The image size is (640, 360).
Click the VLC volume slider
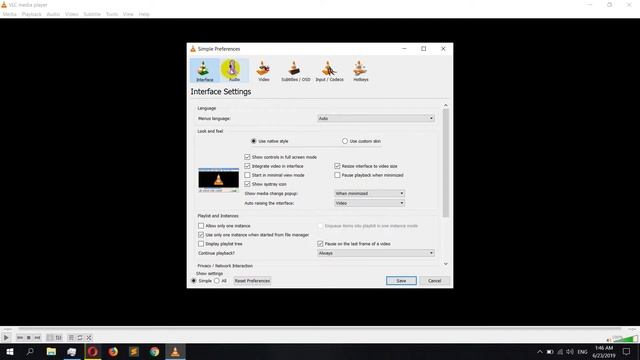625,339
